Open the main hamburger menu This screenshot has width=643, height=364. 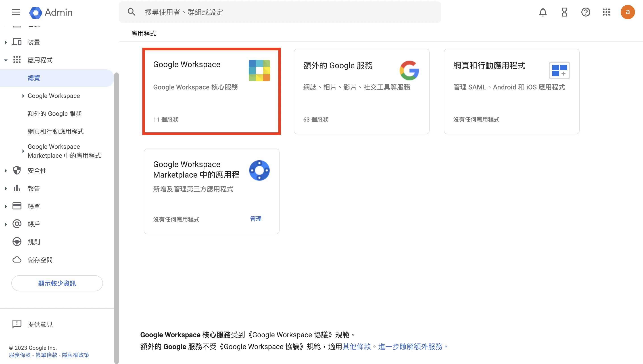point(16,12)
